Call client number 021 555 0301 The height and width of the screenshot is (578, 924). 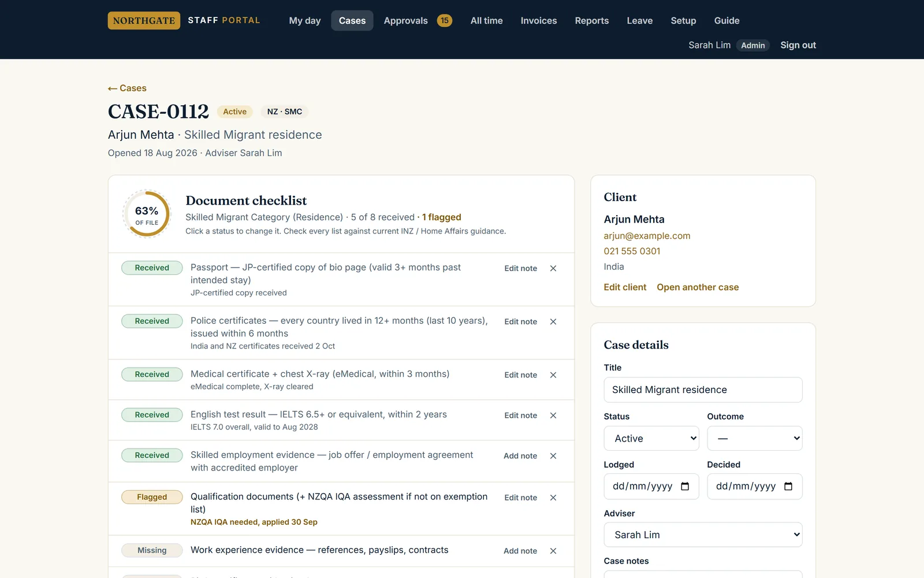click(632, 251)
